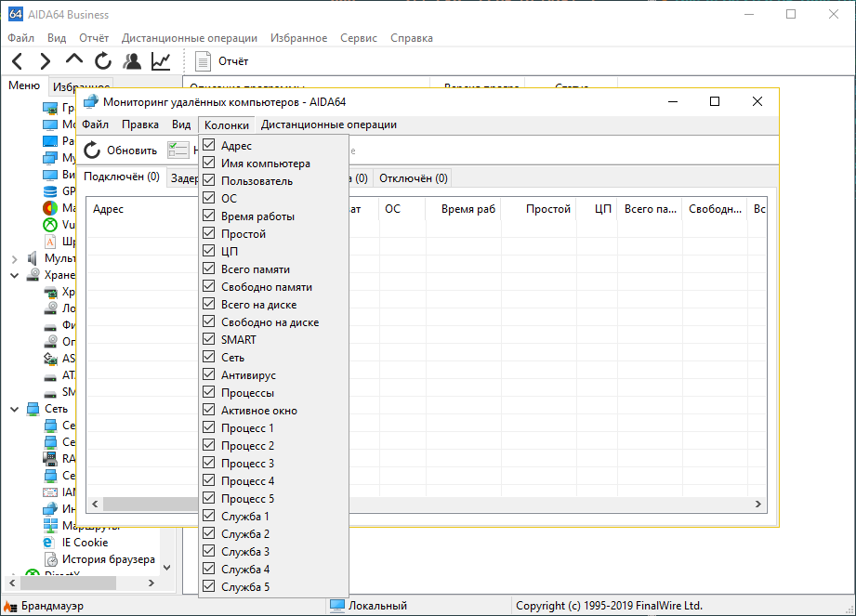Screen dimensions: 856x616
Task: Click the up arrow toolbar icon
Action: [x=74, y=61]
